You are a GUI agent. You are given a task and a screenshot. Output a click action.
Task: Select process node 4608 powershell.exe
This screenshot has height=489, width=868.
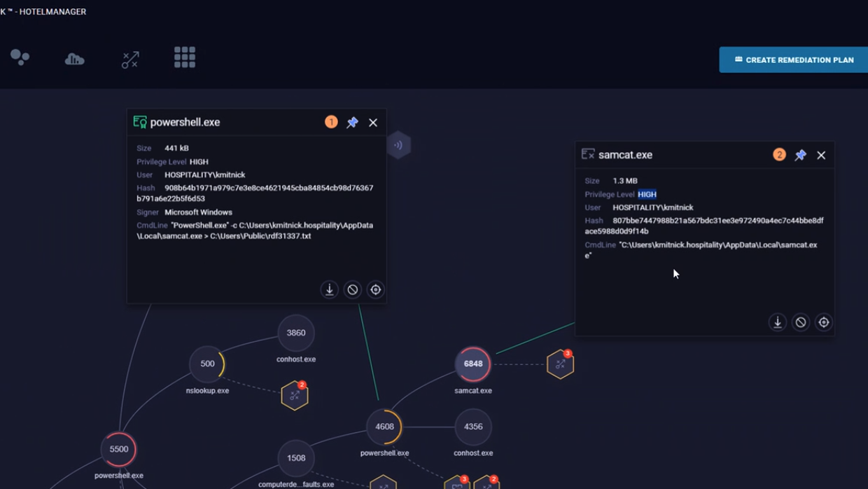tap(384, 426)
